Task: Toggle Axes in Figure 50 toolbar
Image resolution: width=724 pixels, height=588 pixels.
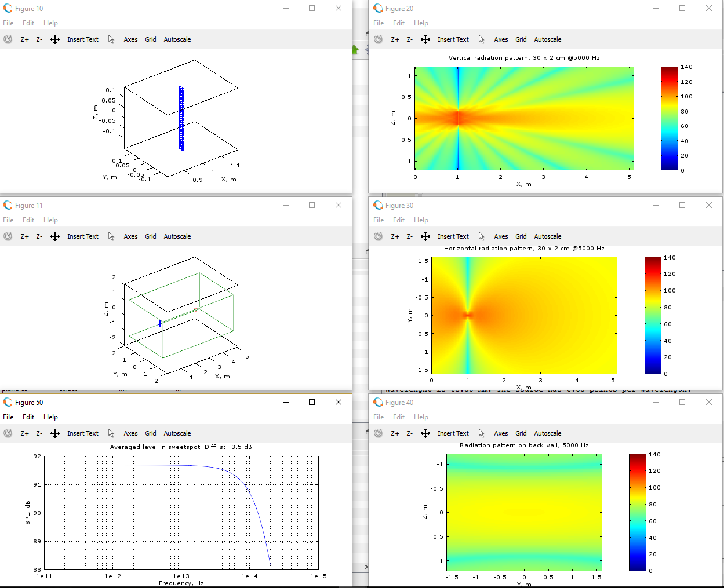Action: coord(130,433)
